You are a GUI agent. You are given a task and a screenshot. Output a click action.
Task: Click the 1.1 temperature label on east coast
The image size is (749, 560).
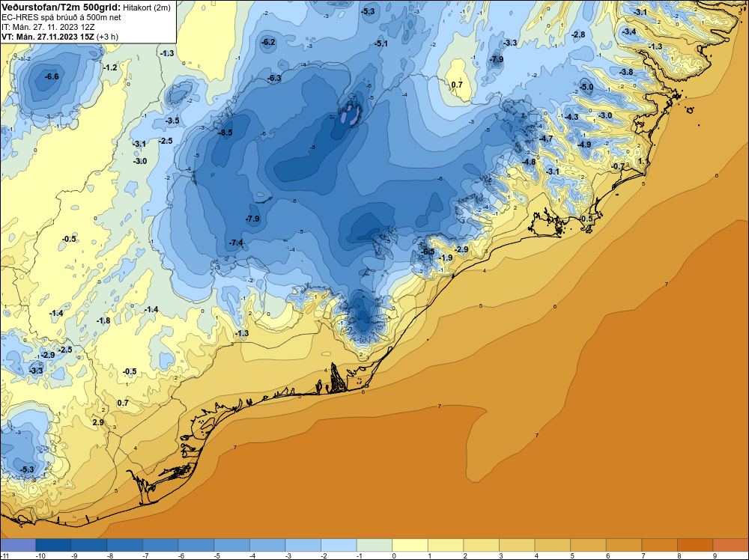(643, 162)
